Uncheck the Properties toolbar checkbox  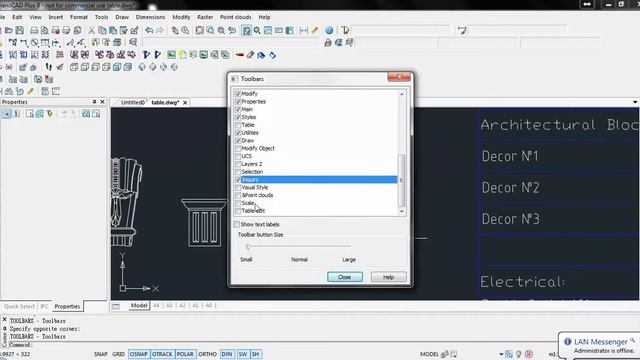click(x=238, y=102)
